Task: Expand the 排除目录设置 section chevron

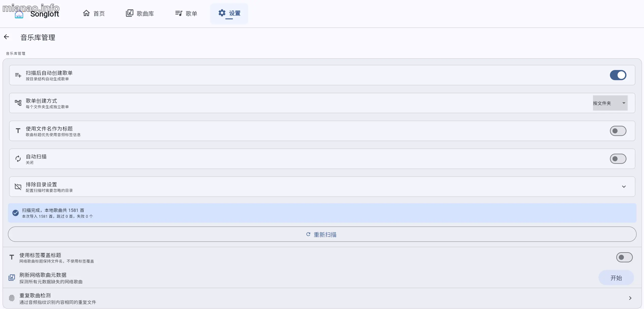Action: (x=624, y=187)
